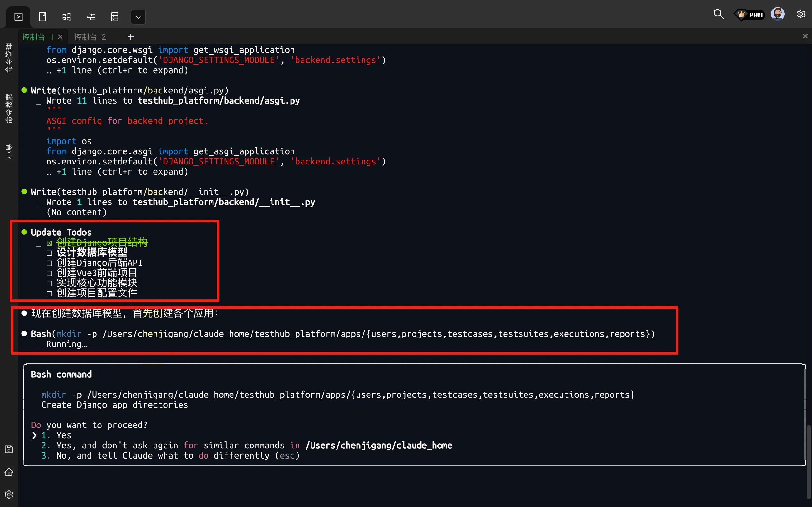The height and width of the screenshot is (507, 812).
Task: Click the server stack icon in top toolbar
Action: tap(115, 17)
